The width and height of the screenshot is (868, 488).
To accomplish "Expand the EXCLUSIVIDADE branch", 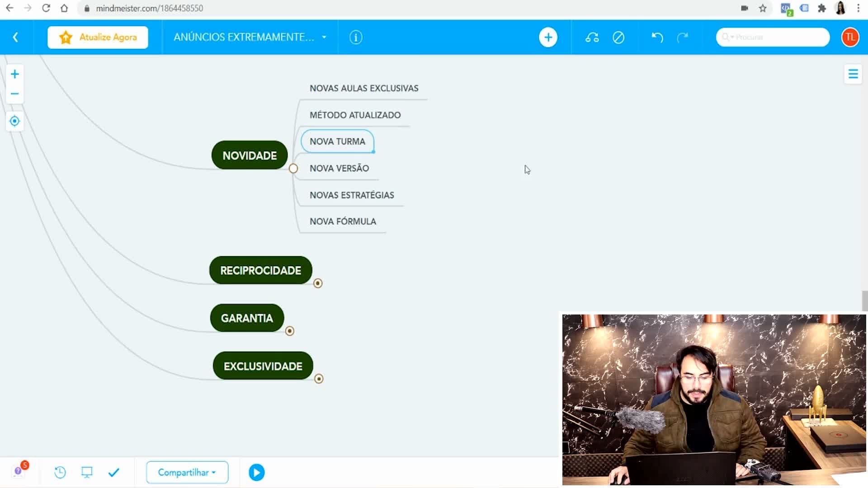I will pyautogui.click(x=319, y=379).
